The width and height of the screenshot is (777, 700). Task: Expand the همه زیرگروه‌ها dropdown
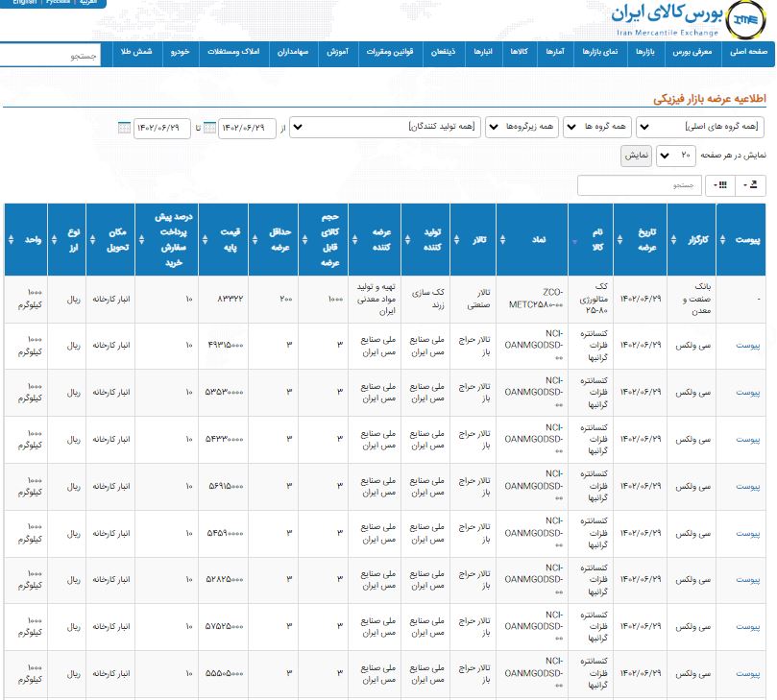pyautogui.click(x=522, y=128)
